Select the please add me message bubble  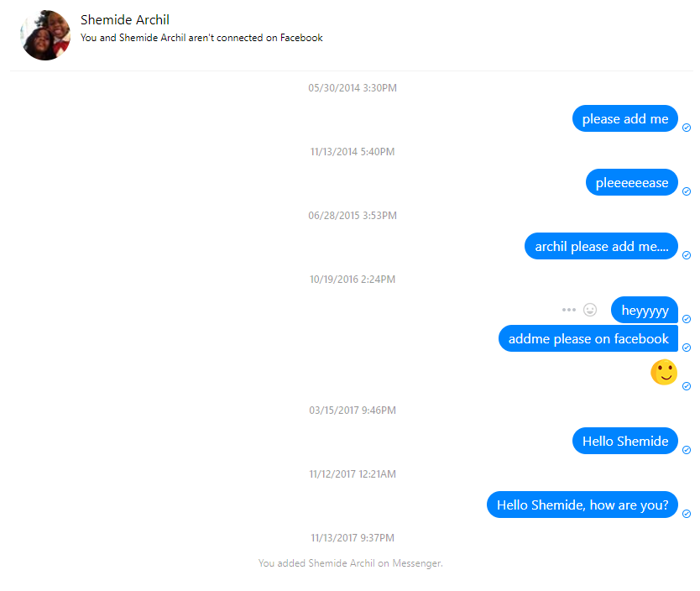(625, 118)
